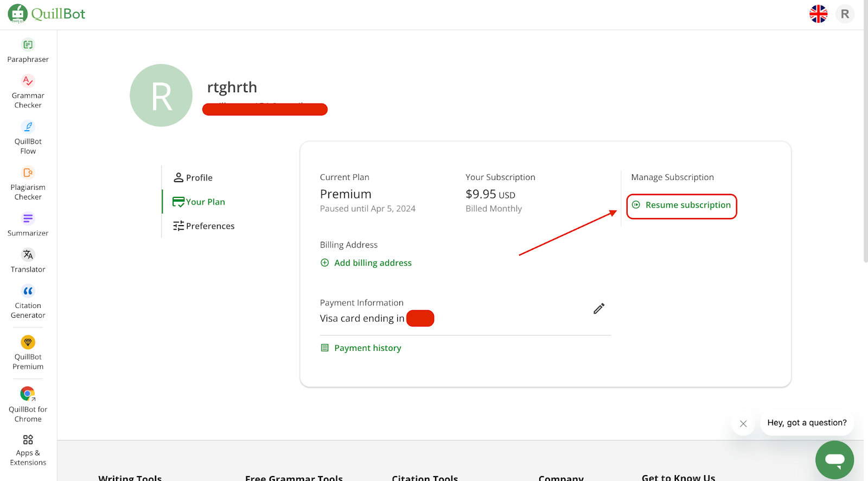The width and height of the screenshot is (868, 481).
Task: Click the 'Hey, got a question?' message
Action: click(x=807, y=423)
